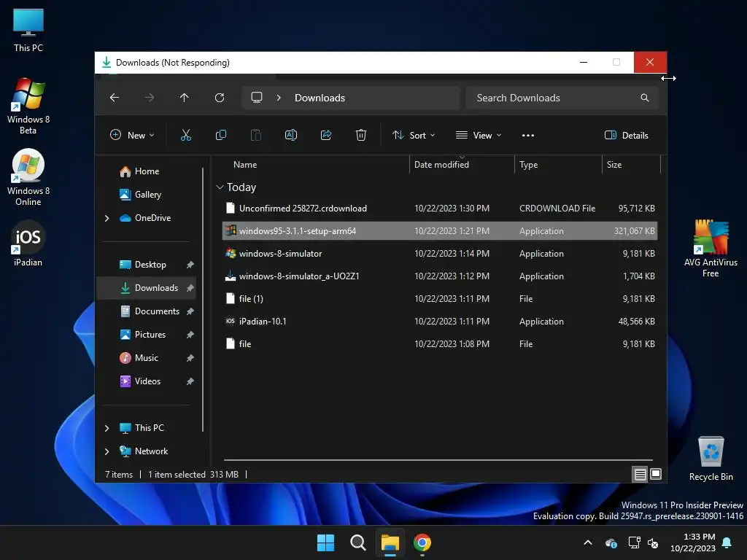The image size is (747, 560).
Task: Open taskbar Search
Action: click(x=357, y=542)
